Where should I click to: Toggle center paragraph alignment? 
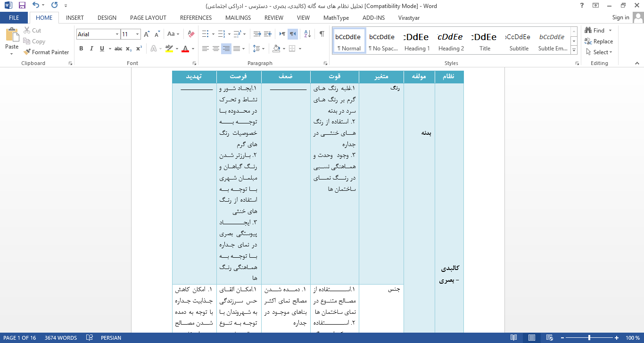tap(216, 48)
